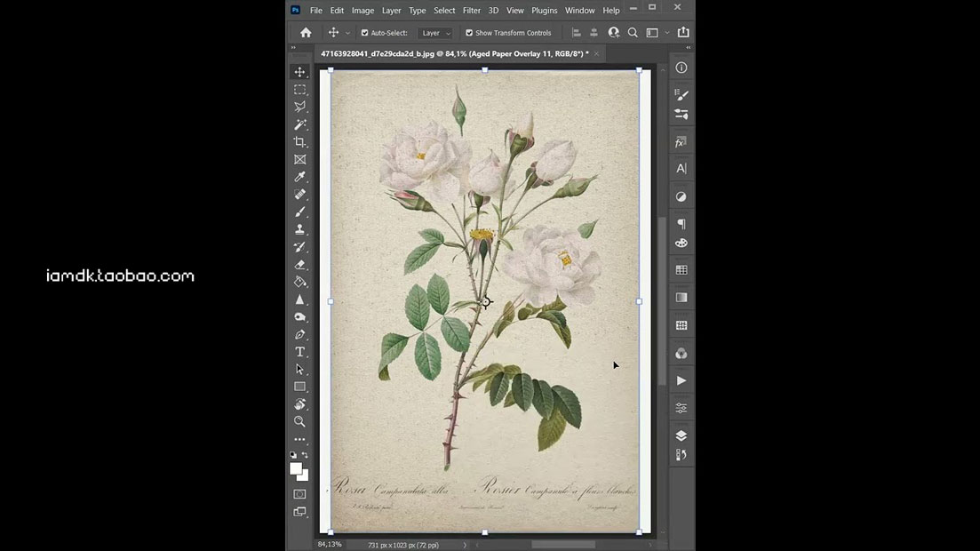Toggle the Auto-Select checkbox
This screenshot has height=551, width=980.
click(365, 33)
